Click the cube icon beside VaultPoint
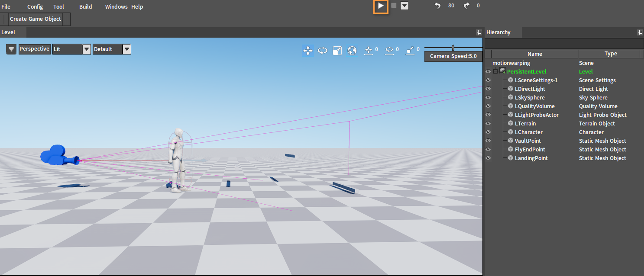This screenshot has height=276, width=644. 511,141
